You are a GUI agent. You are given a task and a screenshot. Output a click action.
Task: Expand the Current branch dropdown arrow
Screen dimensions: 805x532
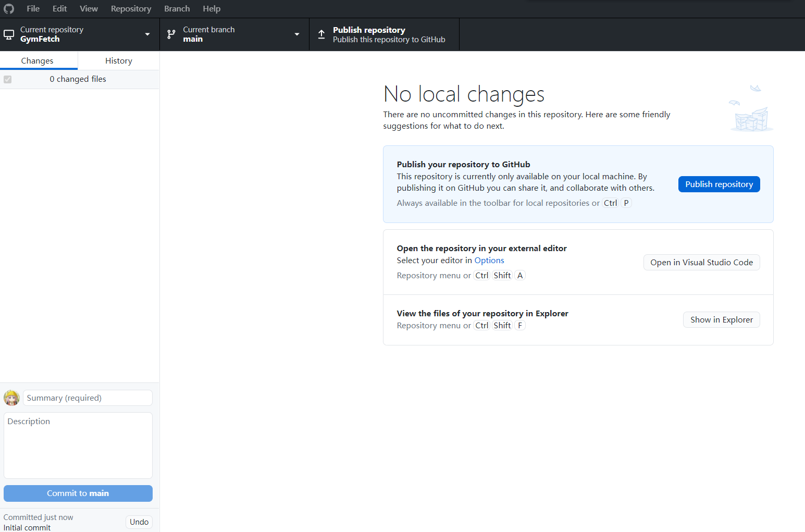297,34
